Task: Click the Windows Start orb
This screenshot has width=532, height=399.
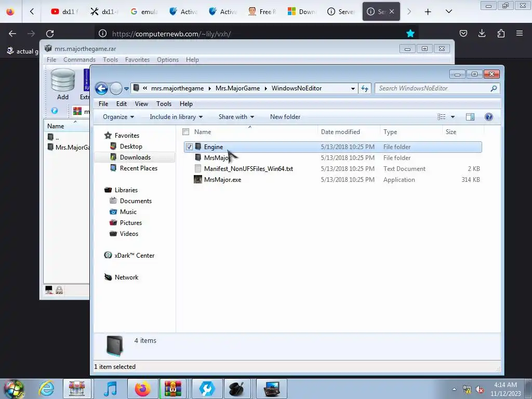Action: click(14, 389)
